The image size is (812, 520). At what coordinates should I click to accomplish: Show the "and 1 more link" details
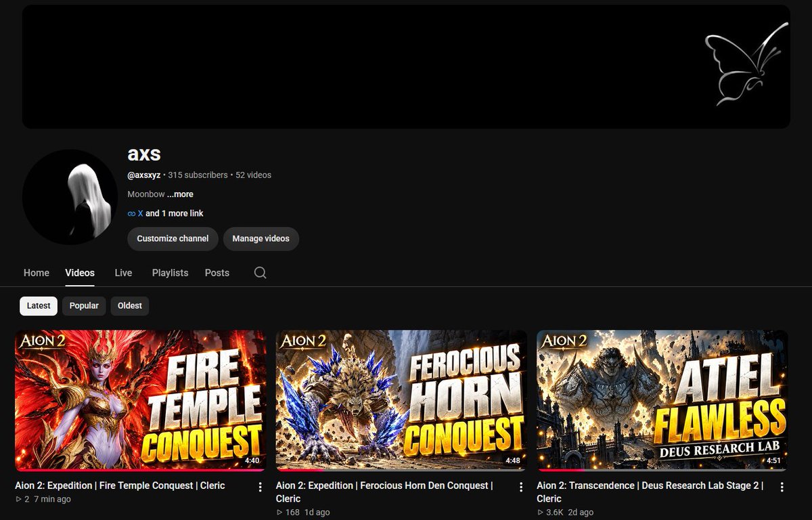175,213
